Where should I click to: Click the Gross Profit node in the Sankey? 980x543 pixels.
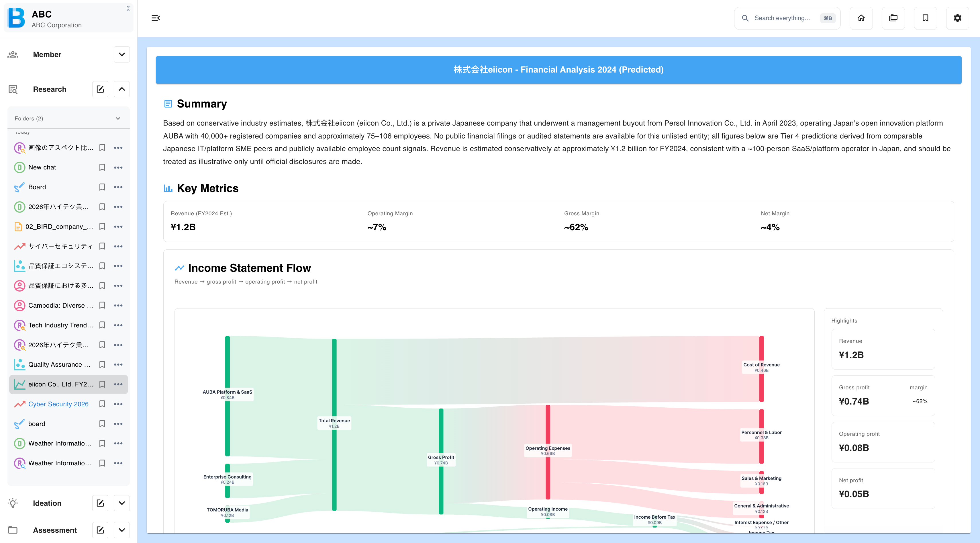pos(441,461)
